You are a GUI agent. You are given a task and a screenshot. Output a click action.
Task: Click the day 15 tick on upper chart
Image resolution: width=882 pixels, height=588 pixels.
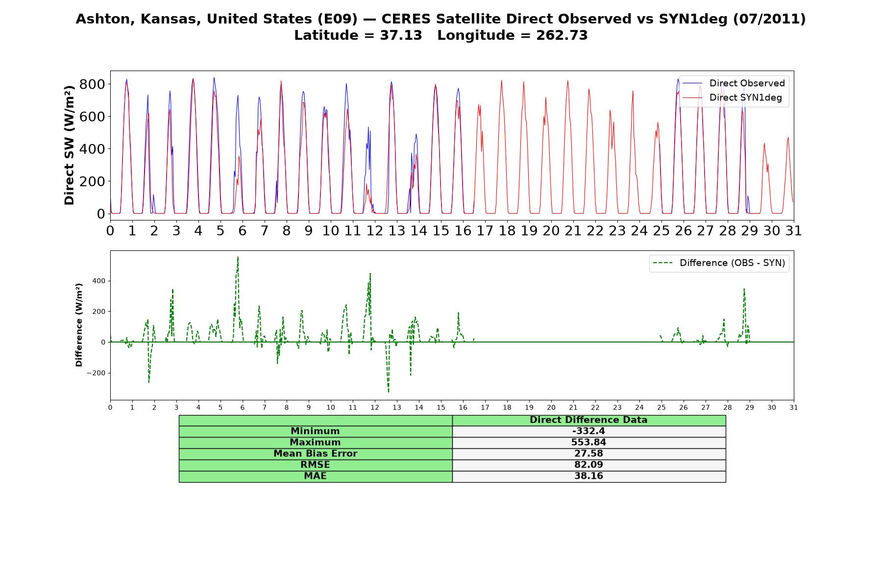441,230
